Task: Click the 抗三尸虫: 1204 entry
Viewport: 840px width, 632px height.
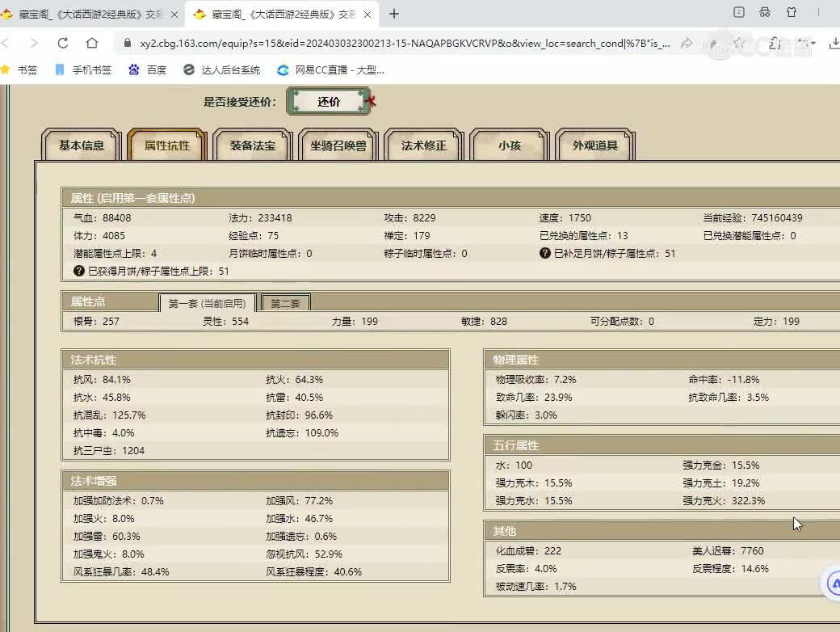Action: click(109, 450)
